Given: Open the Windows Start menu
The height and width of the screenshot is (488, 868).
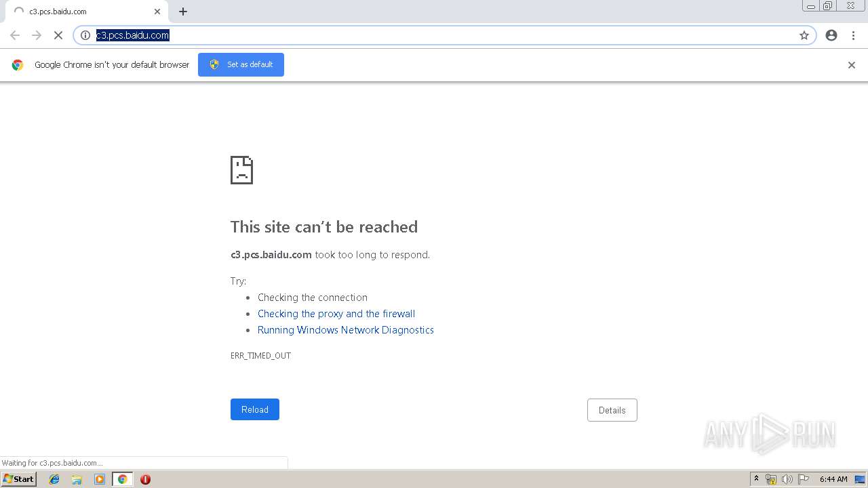Looking at the screenshot, I should click(x=19, y=479).
